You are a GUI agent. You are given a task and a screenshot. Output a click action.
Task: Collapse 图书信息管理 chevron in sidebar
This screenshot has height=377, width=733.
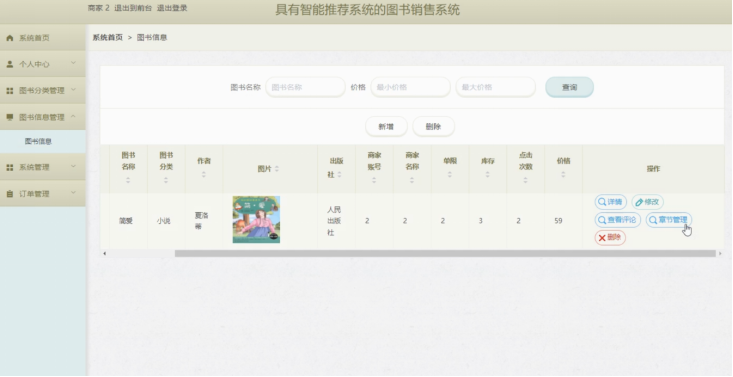[x=73, y=116]
